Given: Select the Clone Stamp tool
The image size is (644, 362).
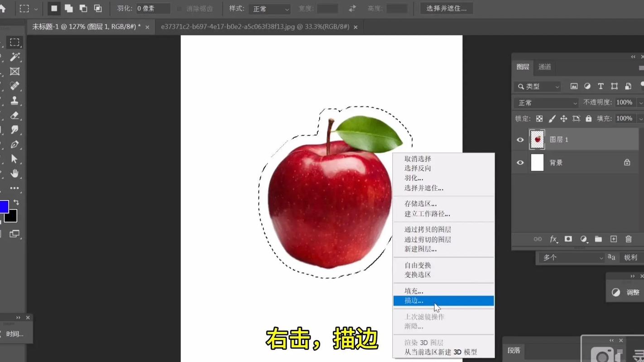Looking at the screenshot, I should [x=14, y=100].
